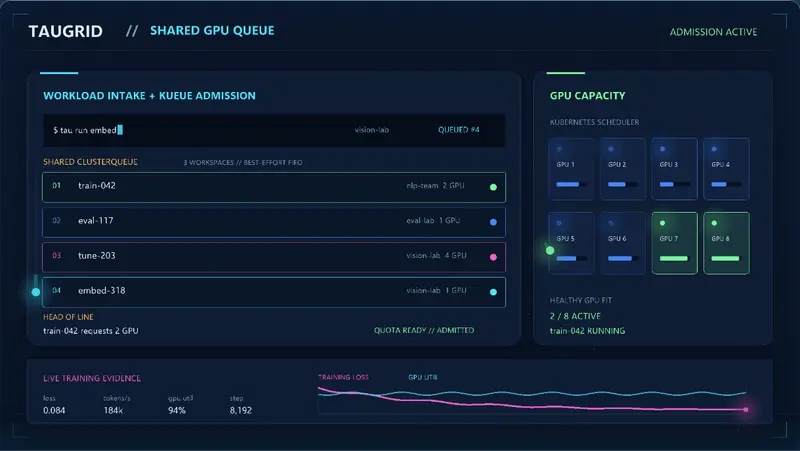Click the pink endpoint marker on loss chart

746,409
